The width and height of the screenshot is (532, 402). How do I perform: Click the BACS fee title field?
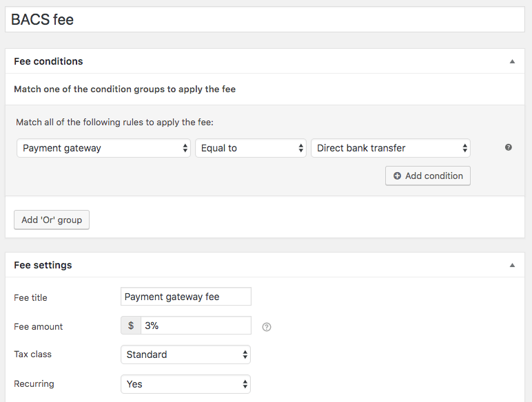point(265,19)
